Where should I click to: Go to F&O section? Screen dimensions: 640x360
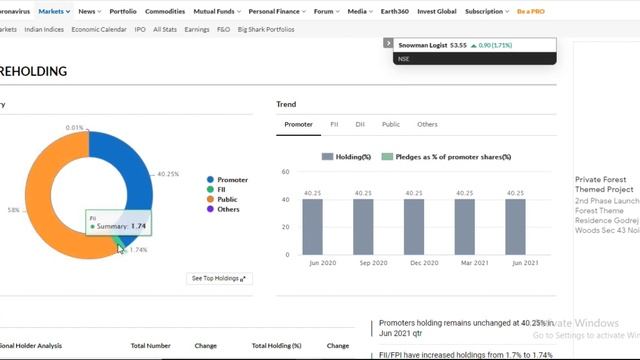pyautogui.click(x=223, y=29)
